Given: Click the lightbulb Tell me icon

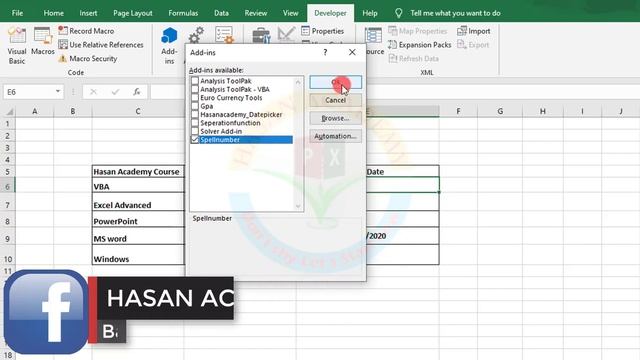Looking at the screenshot, I should (398, 13).
